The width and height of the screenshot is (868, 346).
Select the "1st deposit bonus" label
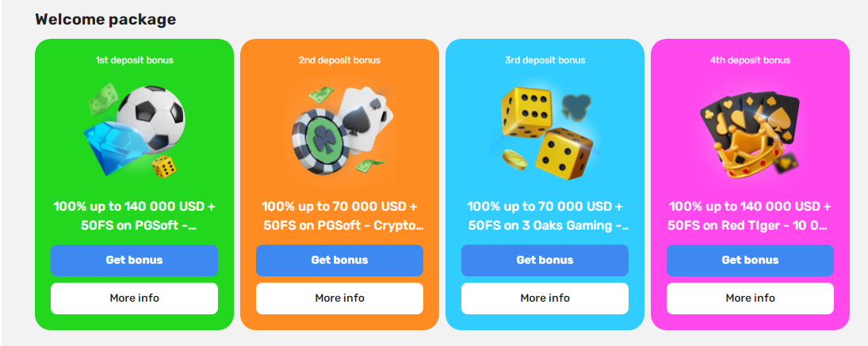point(134,60)
